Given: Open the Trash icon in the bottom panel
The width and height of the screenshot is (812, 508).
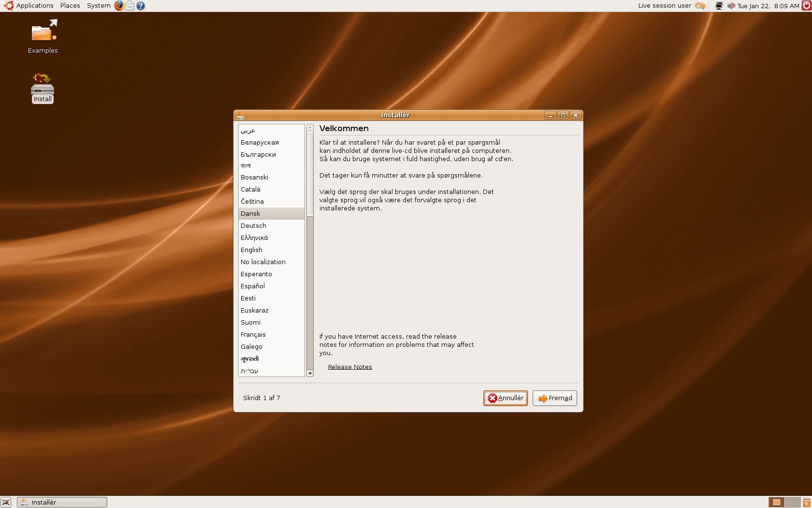Looking at the screenshot, I should [x=806, y=502].
